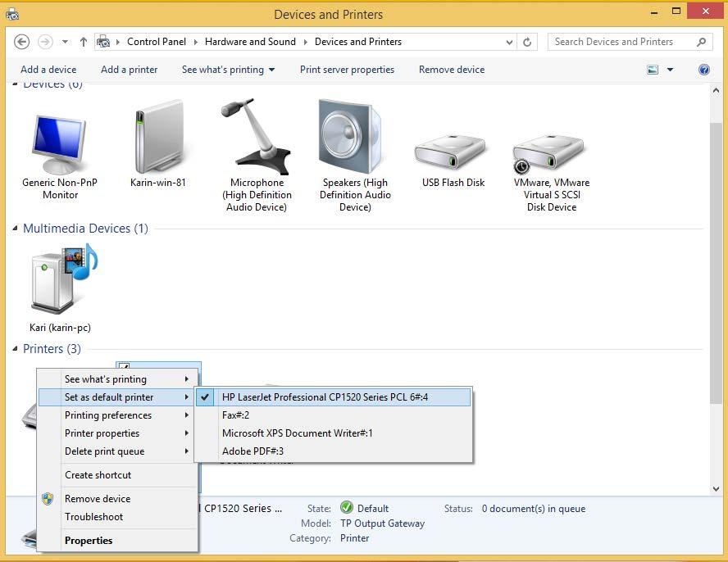
Task: Set Adobe PDF#:3 as default printer
Action: click(x=333, y=451)
